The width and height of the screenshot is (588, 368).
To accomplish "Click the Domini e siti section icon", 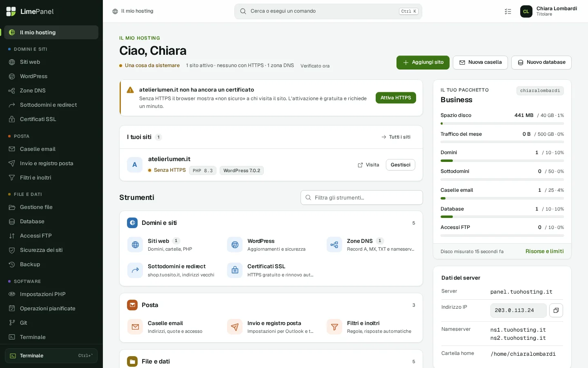I will coord(132,223).
